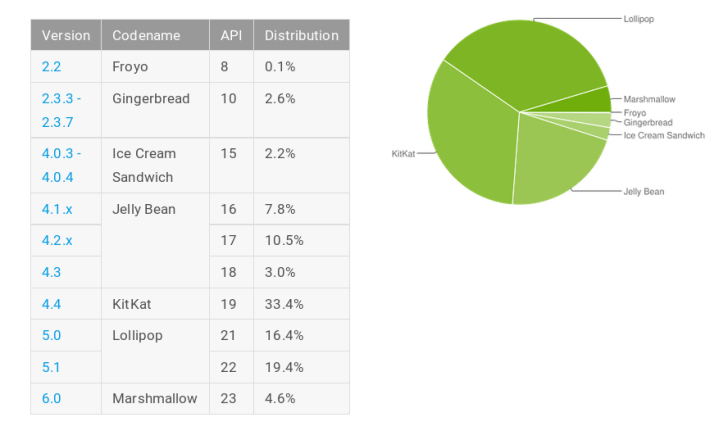Click the KitKat slice of the pie chart
Screen dimensions: 728x431
(469, 139)
